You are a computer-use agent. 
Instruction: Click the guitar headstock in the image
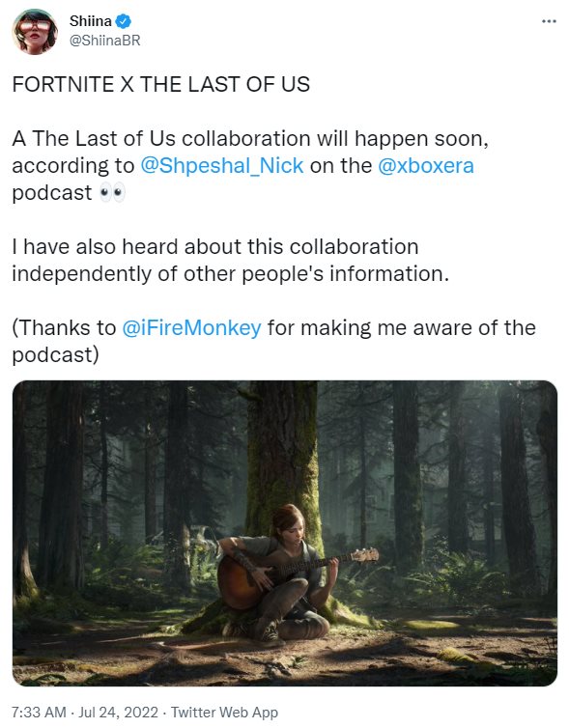click(365, 554)
